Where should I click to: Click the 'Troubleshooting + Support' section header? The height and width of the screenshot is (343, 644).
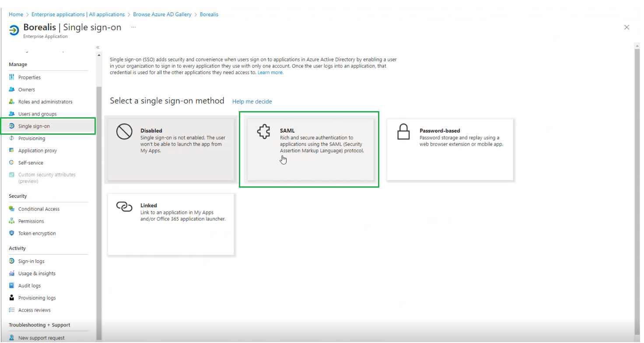39,325
